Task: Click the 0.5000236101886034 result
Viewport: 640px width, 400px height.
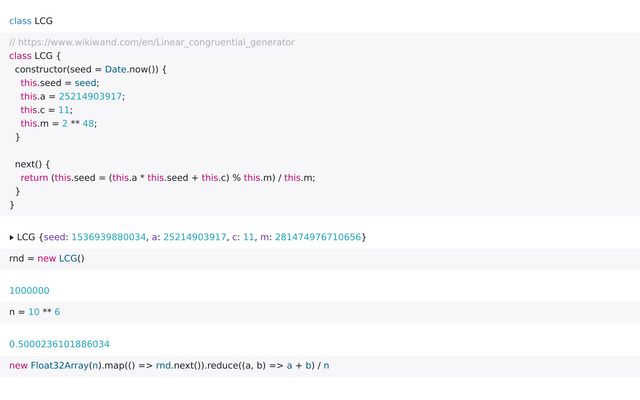Action: tap(60, 344)
